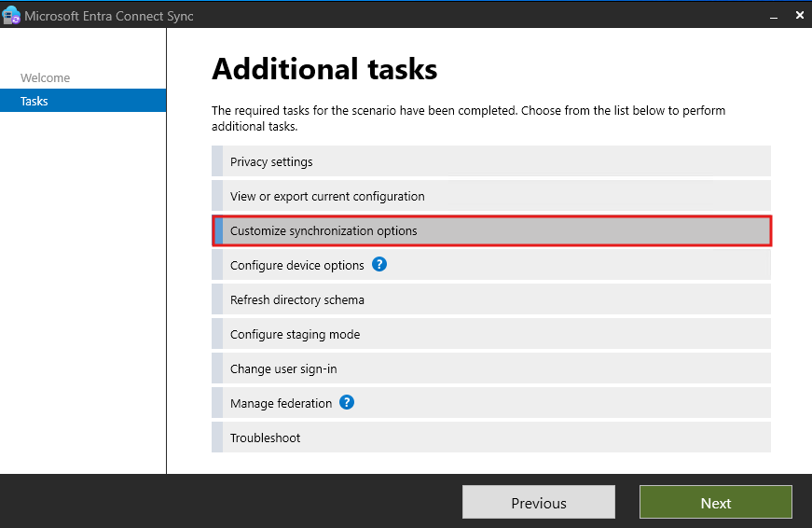Click the green Next button
The image size is (812, 528).
716,502
